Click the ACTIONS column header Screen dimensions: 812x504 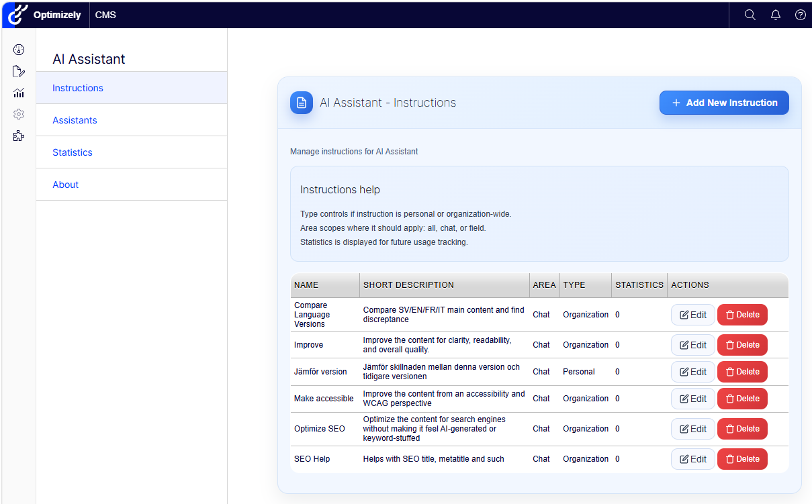[x=727, y=285]
